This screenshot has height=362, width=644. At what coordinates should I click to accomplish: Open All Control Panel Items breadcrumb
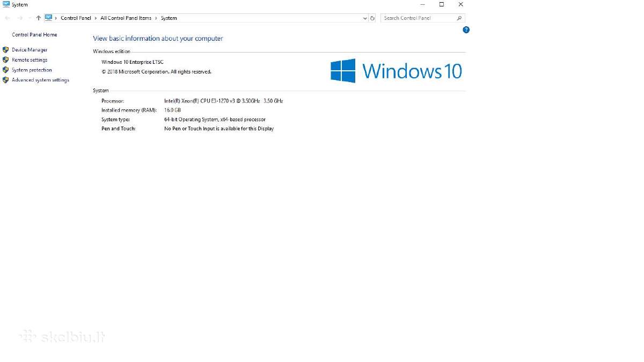click(126, 18)
